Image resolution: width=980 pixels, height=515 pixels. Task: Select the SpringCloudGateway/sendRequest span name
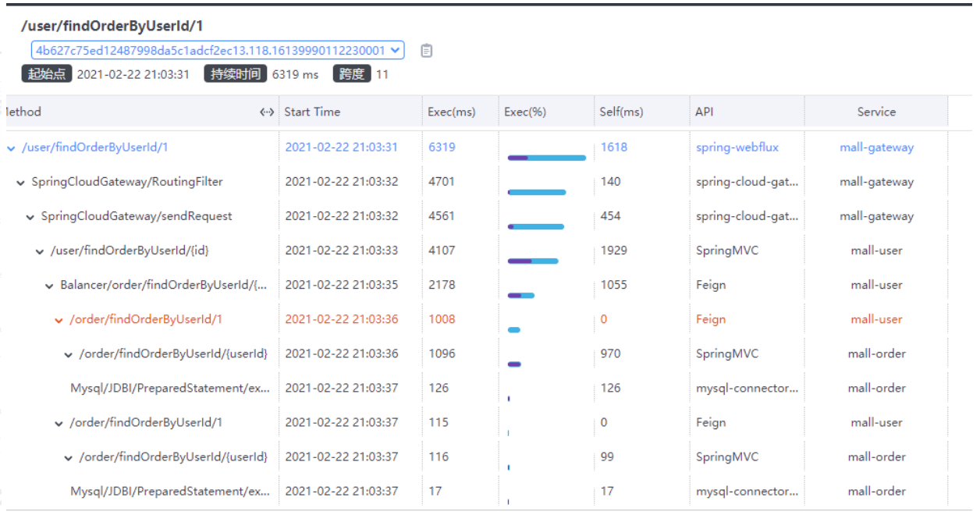pyautogui.click(x=137, y=215)
